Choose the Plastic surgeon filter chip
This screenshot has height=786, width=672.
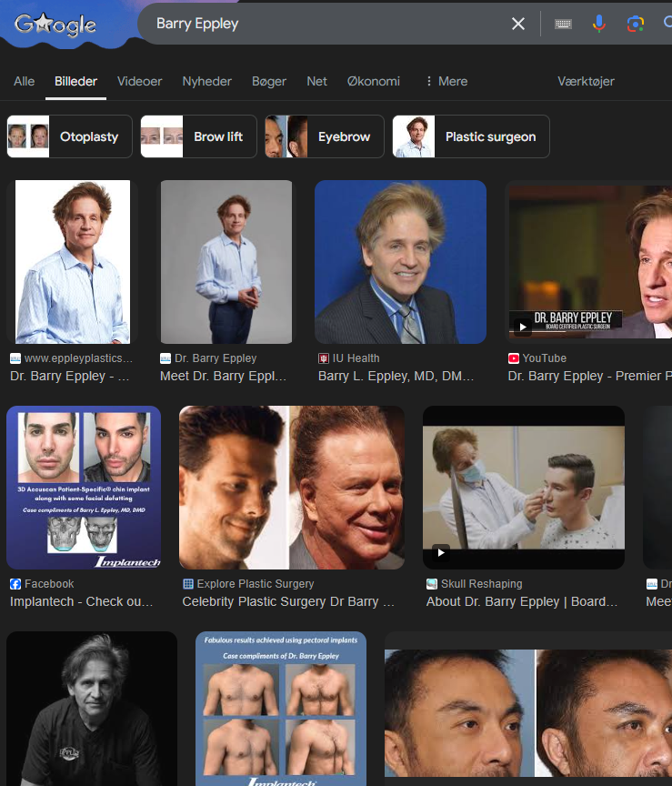471,136
